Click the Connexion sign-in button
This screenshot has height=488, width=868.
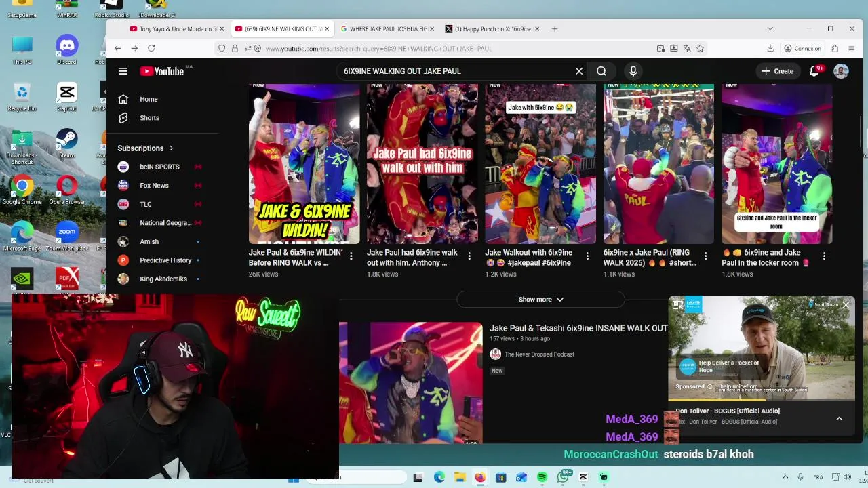tap(802, 48)
